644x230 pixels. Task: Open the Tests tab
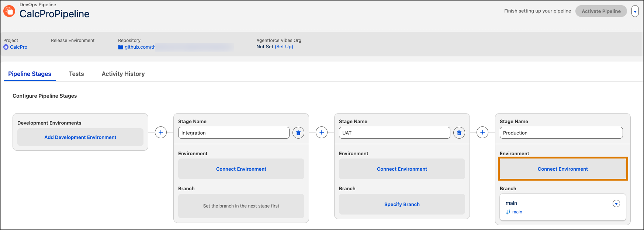point(76,74)
